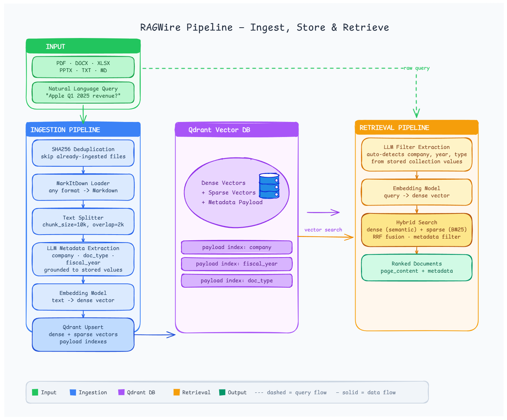Select the Natural Language Query box
This screenshot has height=420, width=507.
coord(83,93)
